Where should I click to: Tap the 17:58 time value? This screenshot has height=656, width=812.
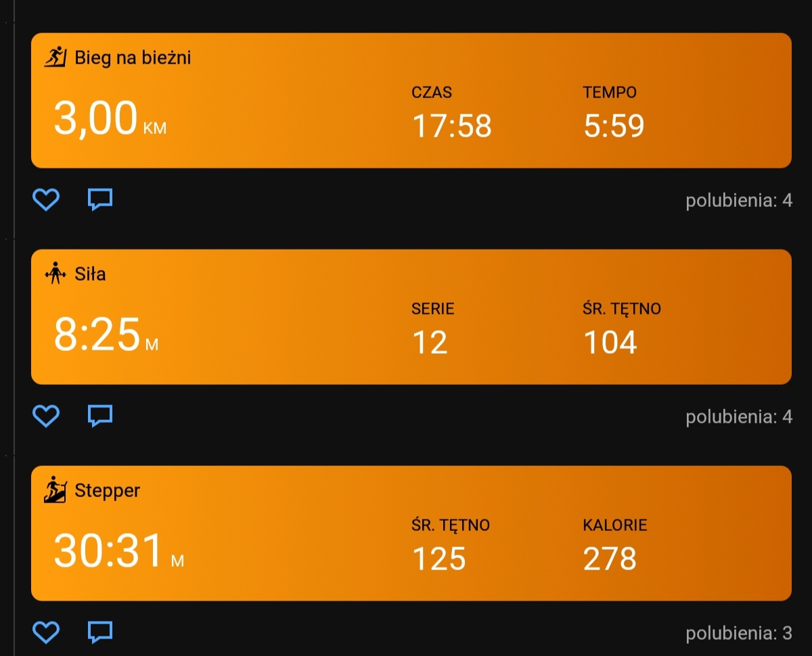[452, 126]
